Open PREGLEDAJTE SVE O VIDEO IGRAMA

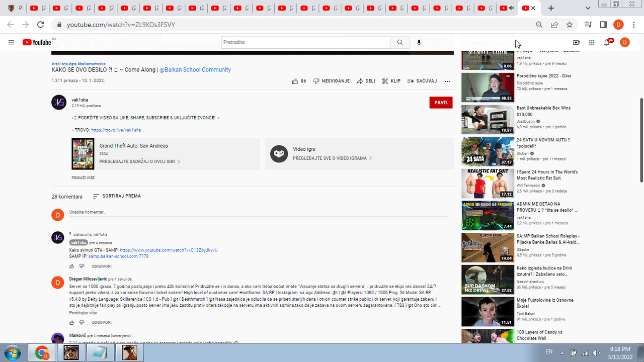333,158
